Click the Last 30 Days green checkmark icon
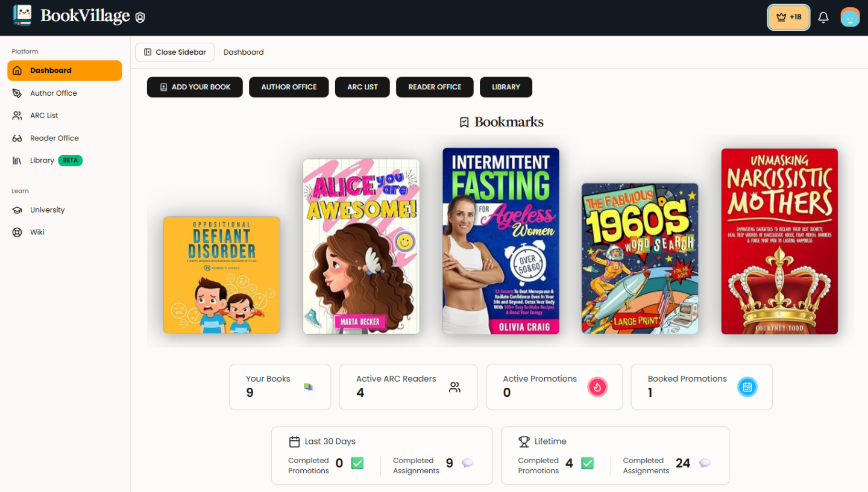This screenshot has height=492, width=868. [x=357, y=463]
